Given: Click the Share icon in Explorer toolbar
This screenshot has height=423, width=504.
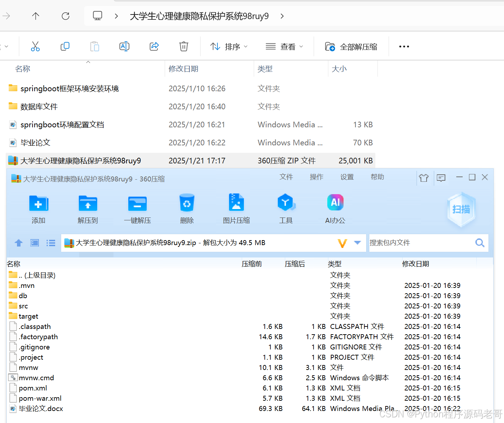Looking at the screenshot, I should point(154,46).
